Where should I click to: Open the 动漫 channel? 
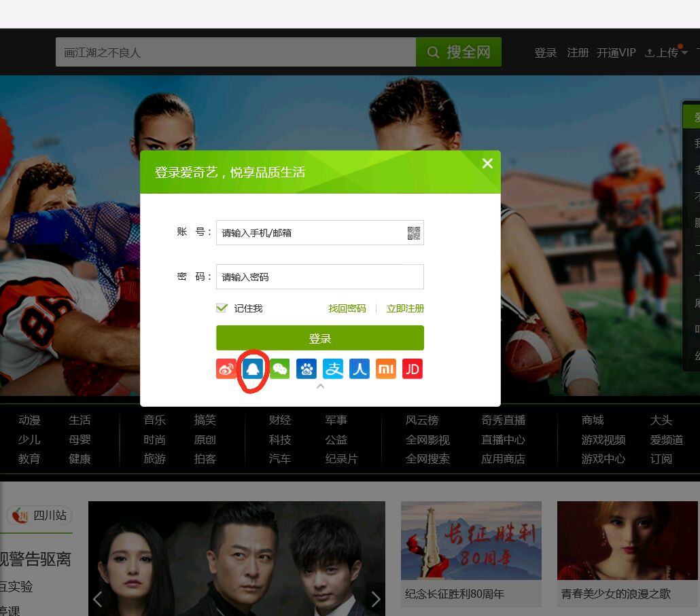[x=29, y=420]
